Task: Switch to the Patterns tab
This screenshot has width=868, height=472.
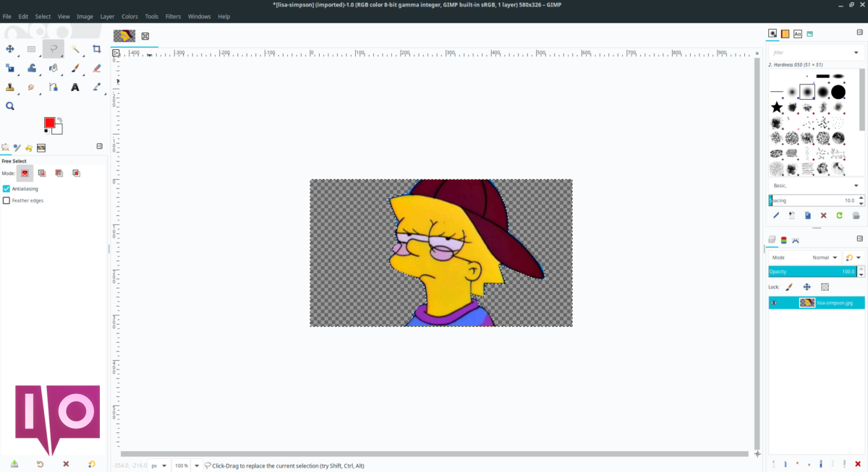Action: (x=785, y=33)
